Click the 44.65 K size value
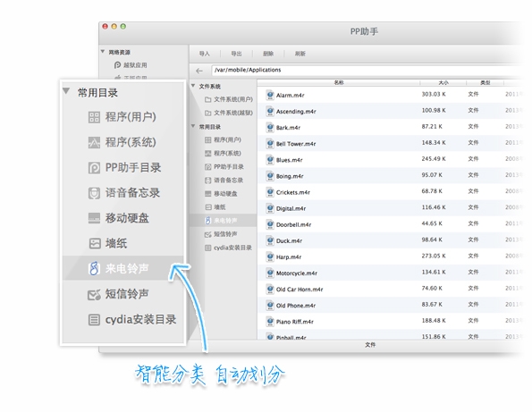The height and width of the screenshot is (412, 532). 432,223
